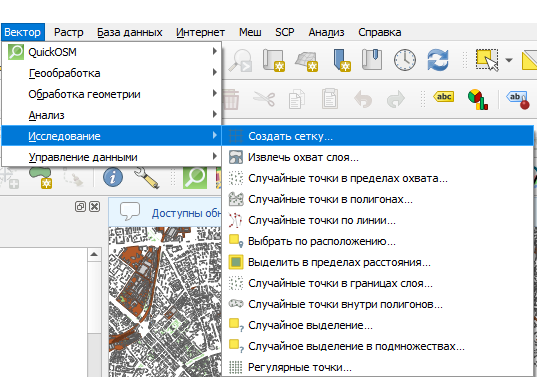Screen dimensions: 537x377
Task: Click the Доступны обновления notification message
Action: click(x=186, y=213)
